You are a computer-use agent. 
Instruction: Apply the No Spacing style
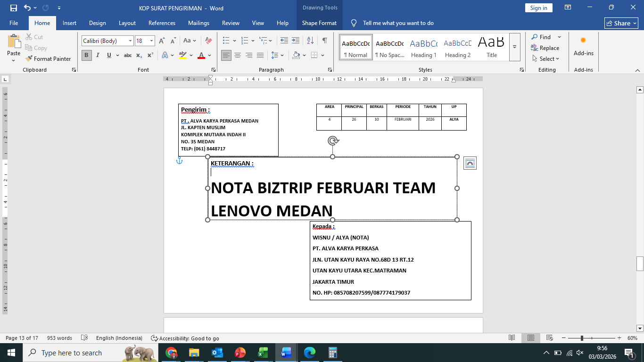[389, 47]
